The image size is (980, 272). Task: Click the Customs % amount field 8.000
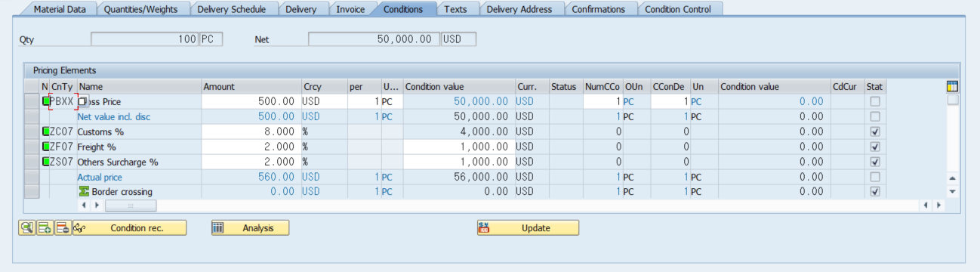click(251, 131)
